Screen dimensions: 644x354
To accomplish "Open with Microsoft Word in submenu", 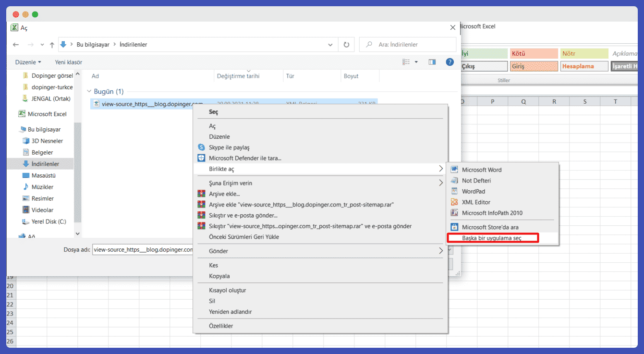I will tap(502, 170).
